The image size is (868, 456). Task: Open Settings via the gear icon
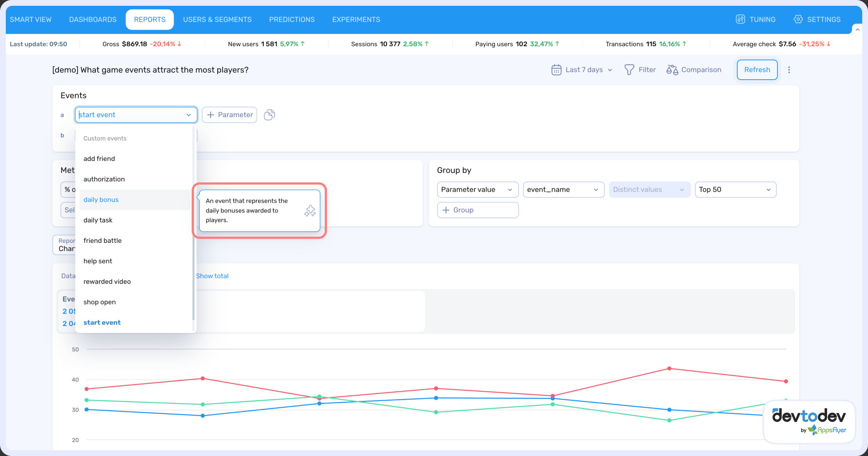coord(797,19)
